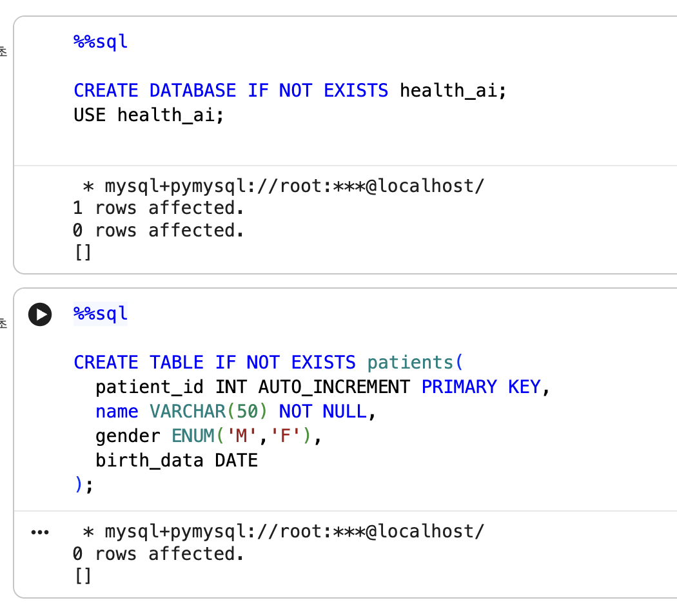This screenshot has height=616, width=677.
Task: Click the USE health_ai; code line
Action: tap(149, 115)
